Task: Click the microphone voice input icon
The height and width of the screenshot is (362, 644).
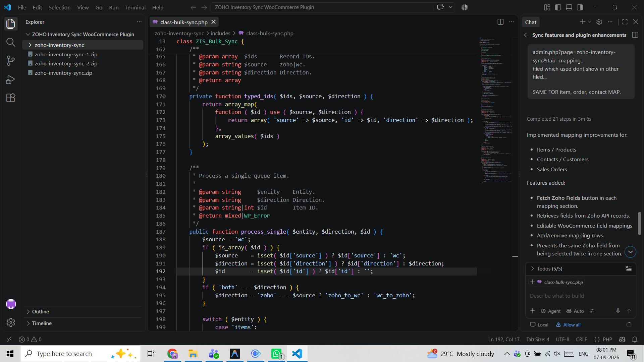Action: (x=618, y=311)
